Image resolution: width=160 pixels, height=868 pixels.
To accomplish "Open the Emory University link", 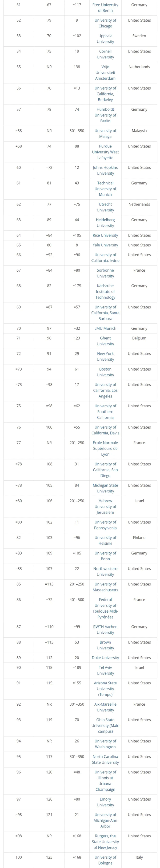I will pos(105,802).
